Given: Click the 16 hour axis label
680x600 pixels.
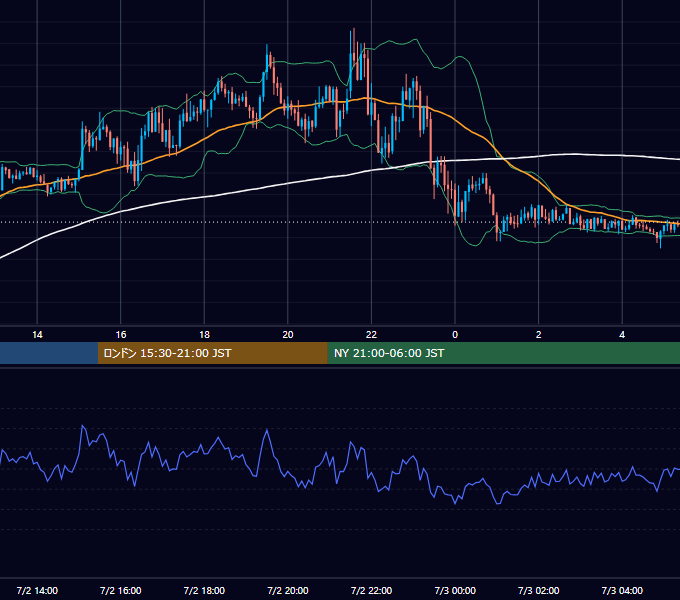Looking at the screenshot, I should point(121,335).
